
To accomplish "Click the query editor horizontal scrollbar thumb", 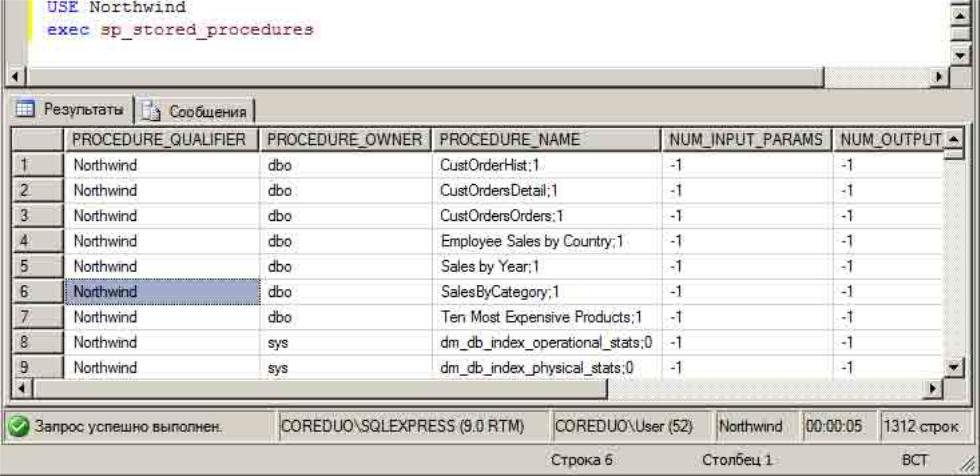I will coord(426,77).
